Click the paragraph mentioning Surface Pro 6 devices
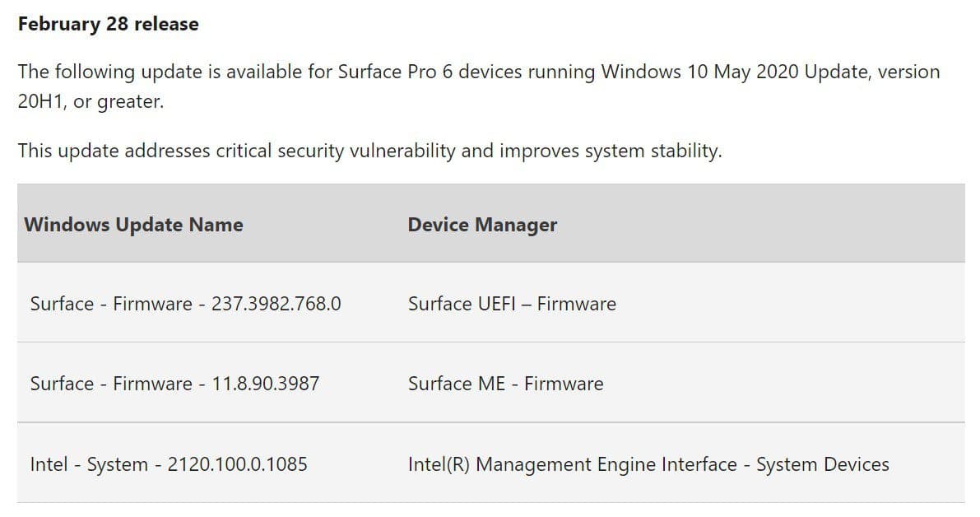This screenshot has height=517, width=980. tap(478, 86)
